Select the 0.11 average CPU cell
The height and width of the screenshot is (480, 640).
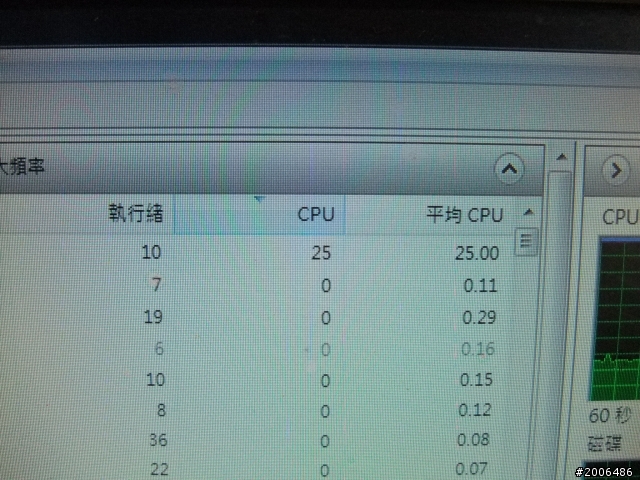480,285
